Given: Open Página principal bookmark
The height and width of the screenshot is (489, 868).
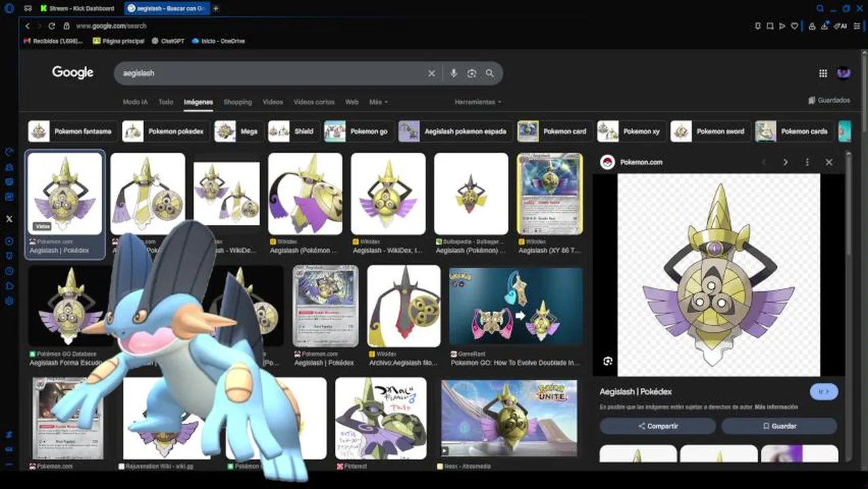Looking at the screenshot, I should (118, 41).
